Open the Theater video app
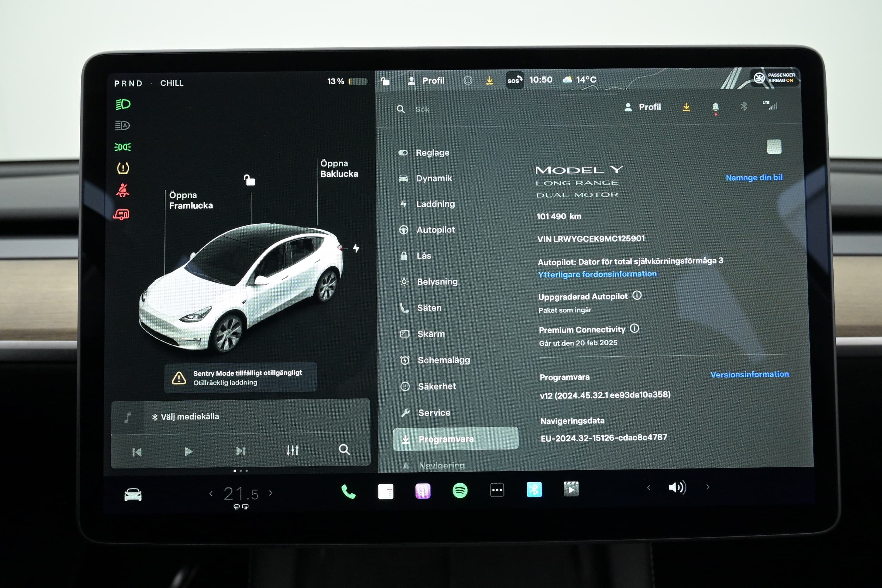 coord(571,489)
